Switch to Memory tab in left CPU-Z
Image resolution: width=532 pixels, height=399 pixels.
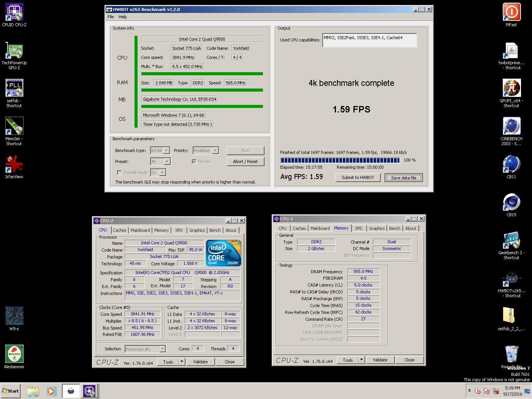161,230
